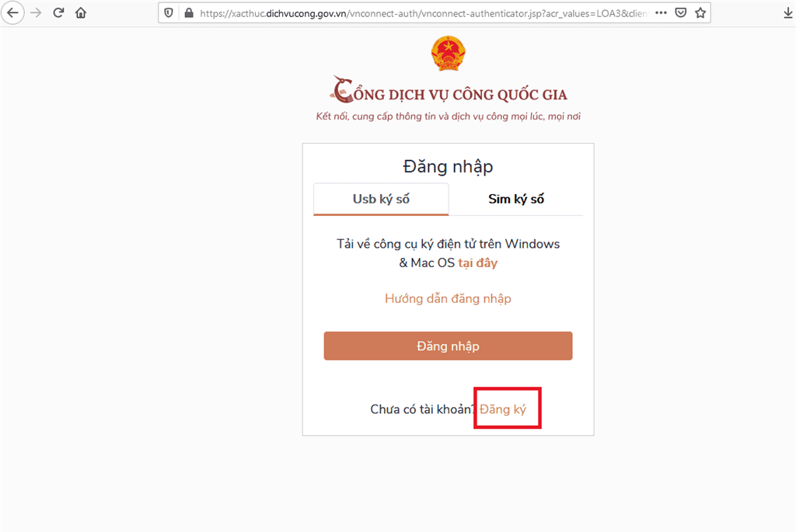
Task: View site security via the padlock icon
Action: coord(189,13)
